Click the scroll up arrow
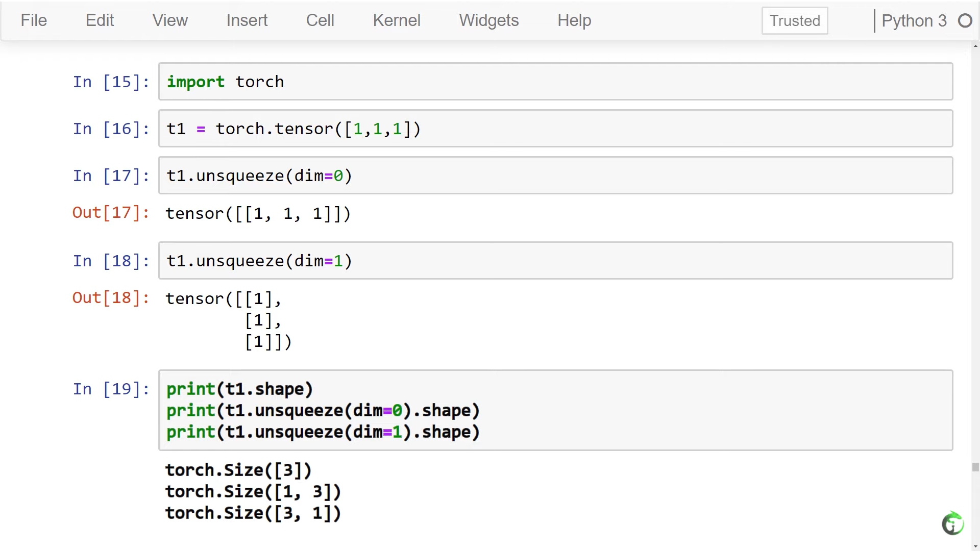The image size is (980, 551). pos(975,46)
